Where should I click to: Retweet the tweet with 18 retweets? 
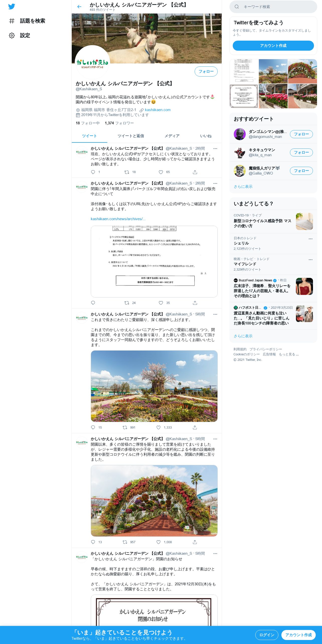127,172
